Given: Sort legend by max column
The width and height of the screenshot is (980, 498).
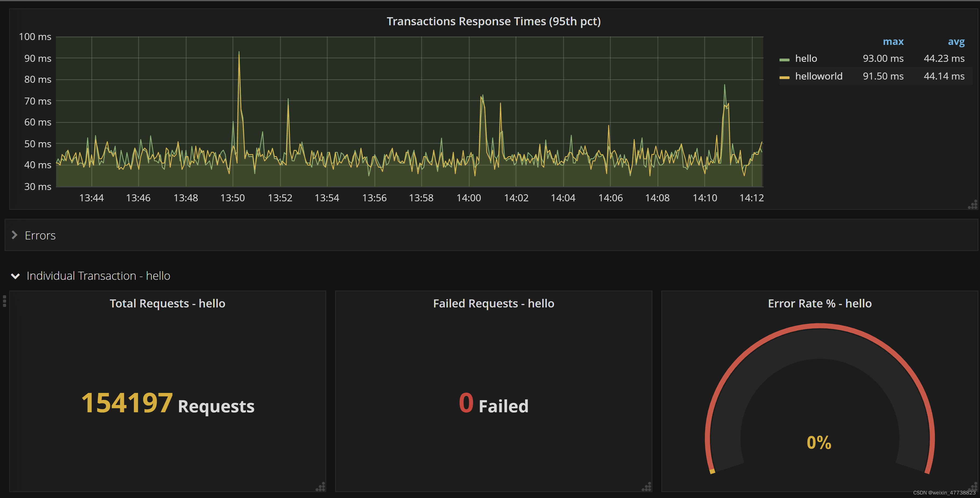Looking at the screenshot, I should pyautogui.click(x=893, y=41).
